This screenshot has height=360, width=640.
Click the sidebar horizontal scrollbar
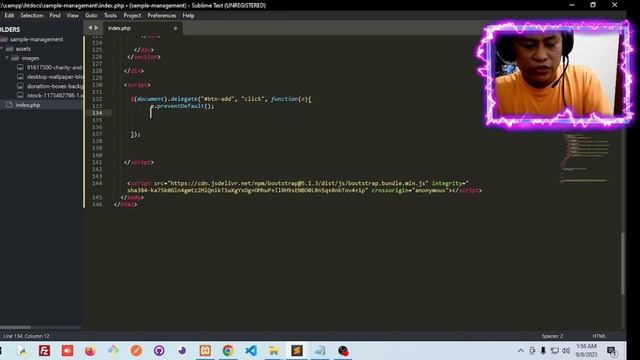tap(16, 327)
